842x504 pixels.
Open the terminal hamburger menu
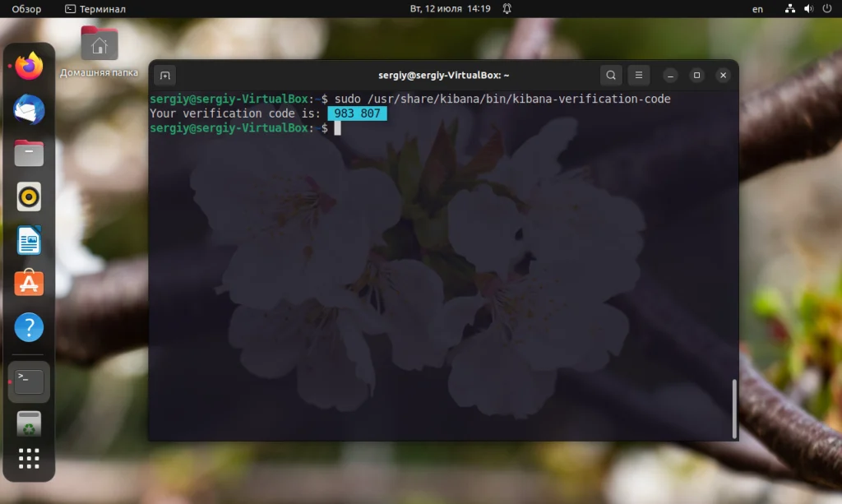[x=639, y=75]
